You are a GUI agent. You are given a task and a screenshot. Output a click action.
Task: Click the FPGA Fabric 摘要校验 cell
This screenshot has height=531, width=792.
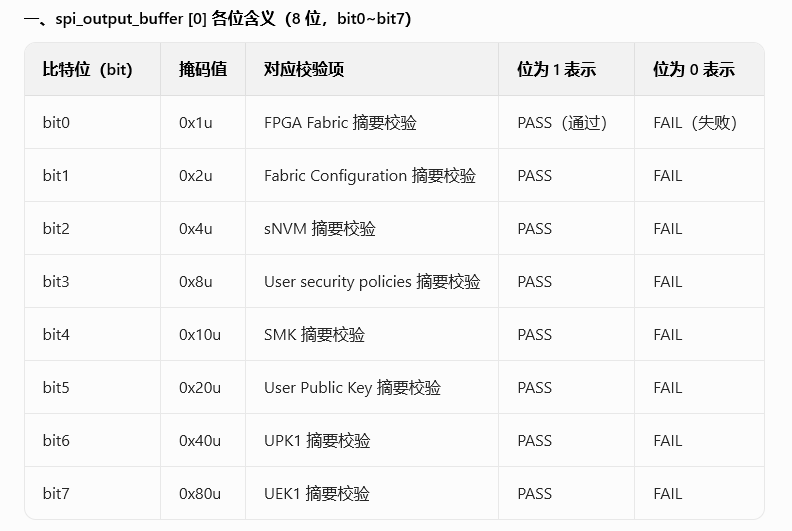point(340,123)
